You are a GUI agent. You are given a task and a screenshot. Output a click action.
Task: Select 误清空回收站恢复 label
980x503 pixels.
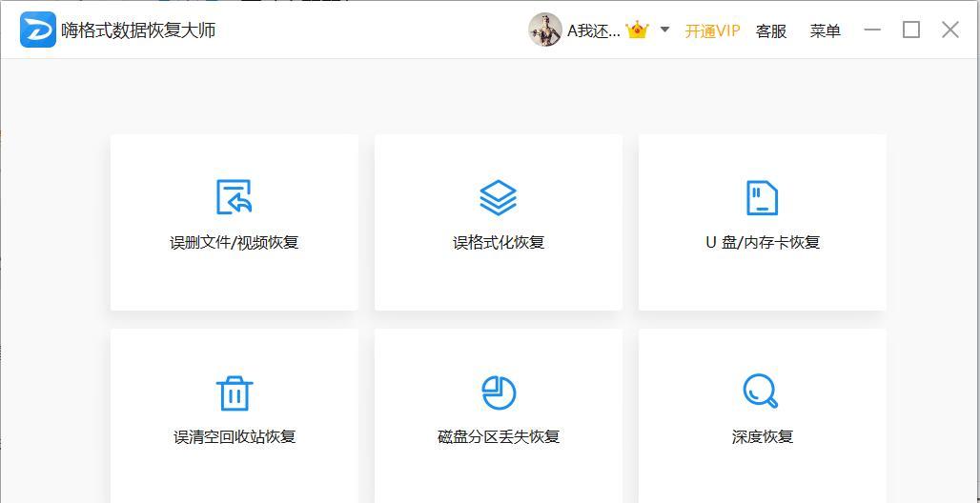point(235,436)
